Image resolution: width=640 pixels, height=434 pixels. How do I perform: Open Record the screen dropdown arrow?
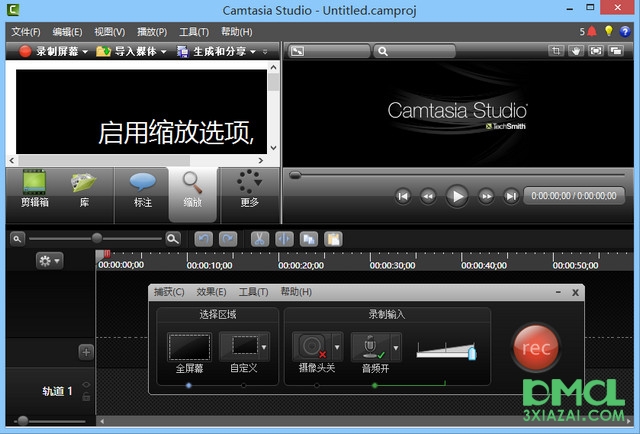click(x=85, y=52)
